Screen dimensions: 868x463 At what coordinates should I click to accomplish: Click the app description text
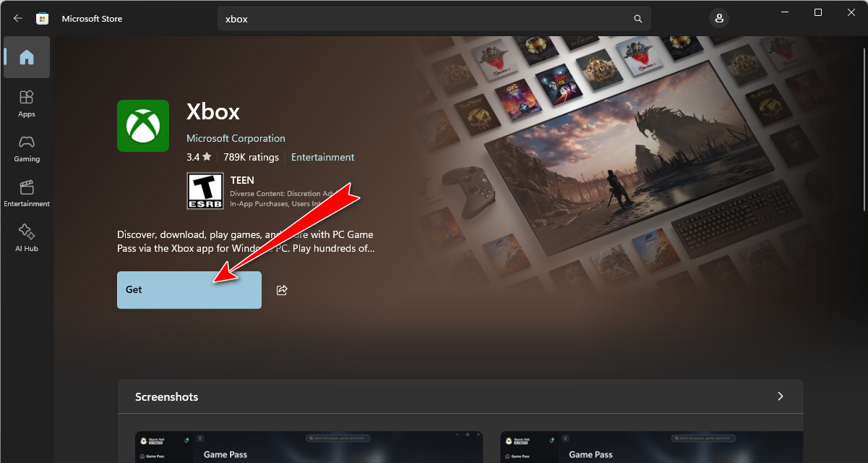pyautogui.click(x=245, y=242)
